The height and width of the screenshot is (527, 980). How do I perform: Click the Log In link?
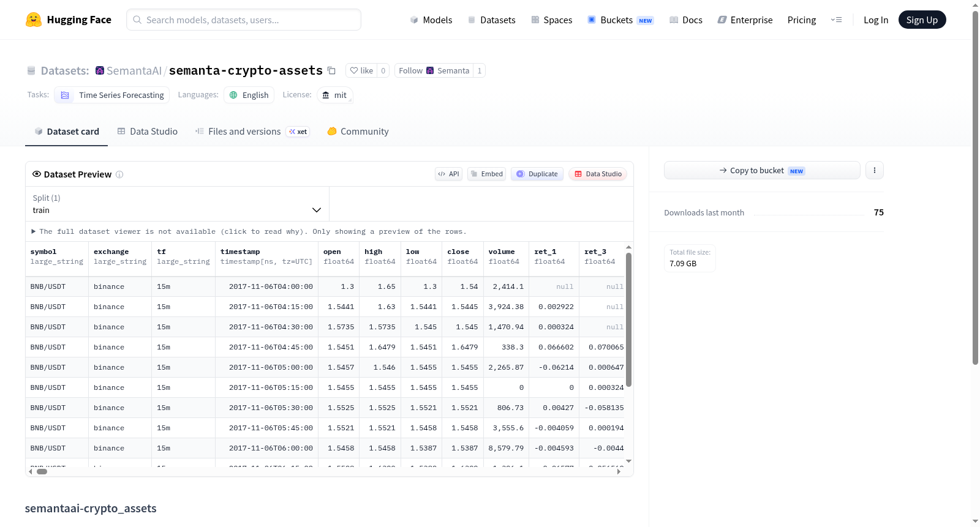pyautogui.click(x=876, y=20)
